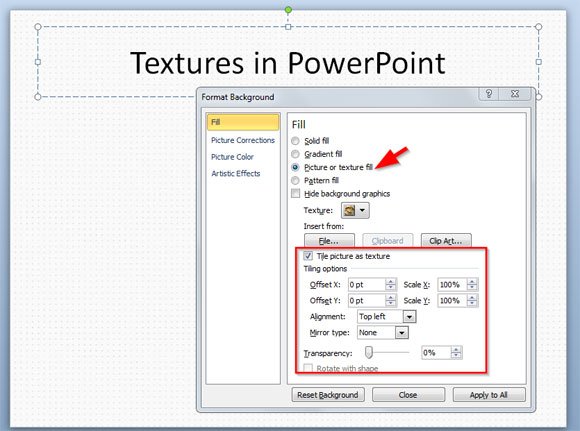The width and height of the screenshot is (580, 431).
Task: Click the Scale X value field
Action: tap(452, 284)
